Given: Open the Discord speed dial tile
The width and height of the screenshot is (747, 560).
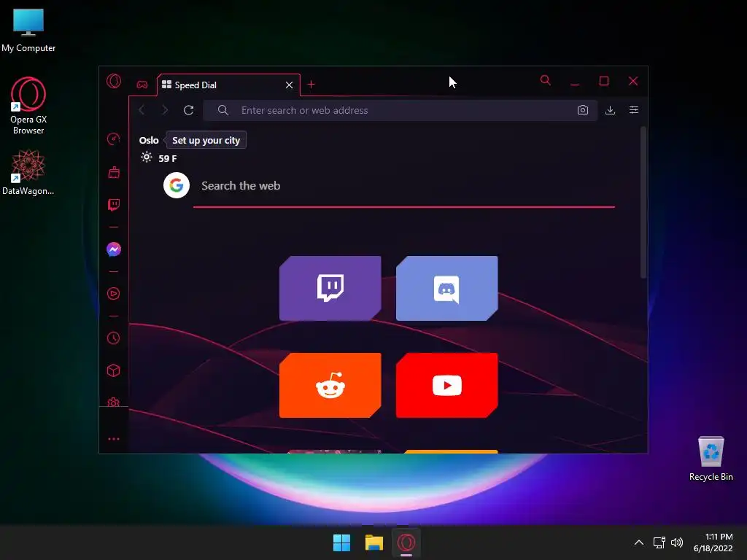Looking at the screenshot, I should tap(447, 288).
